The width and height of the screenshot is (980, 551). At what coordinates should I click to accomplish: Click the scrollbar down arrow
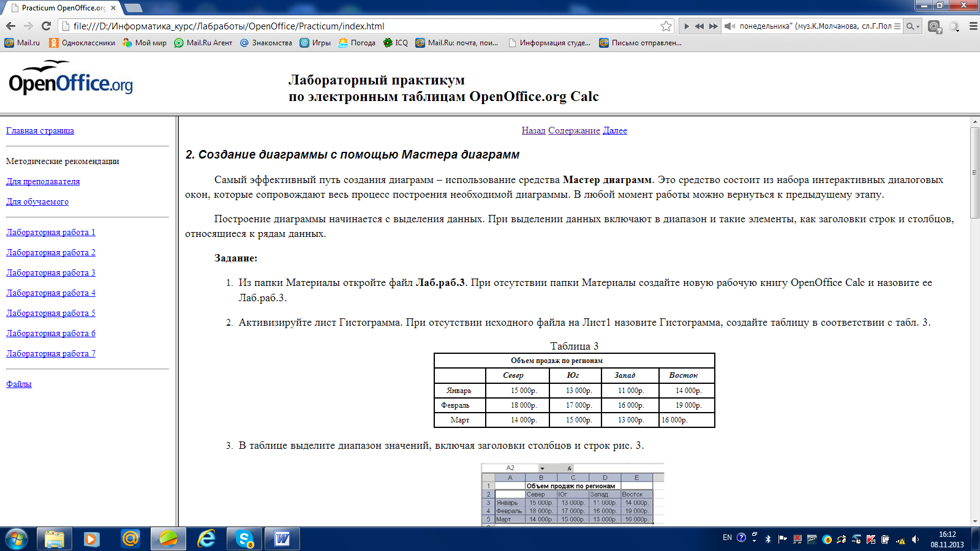click(x=974, y=521)
